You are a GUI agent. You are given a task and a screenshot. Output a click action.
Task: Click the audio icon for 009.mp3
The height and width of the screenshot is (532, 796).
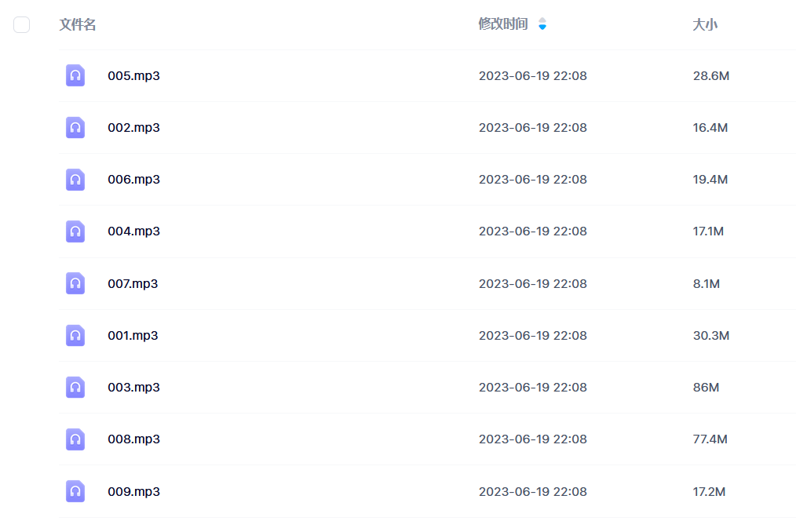[75, 491]
